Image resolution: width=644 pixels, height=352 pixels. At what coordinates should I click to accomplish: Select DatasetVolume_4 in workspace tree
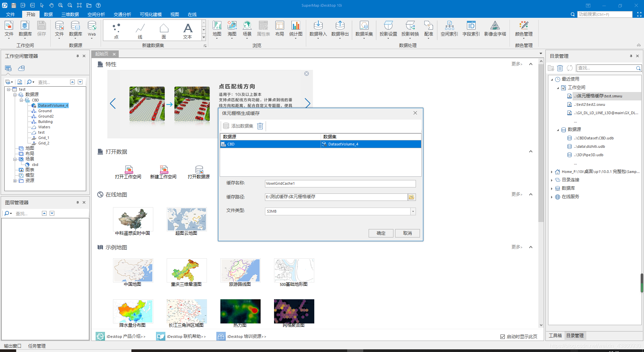point(53,105)
